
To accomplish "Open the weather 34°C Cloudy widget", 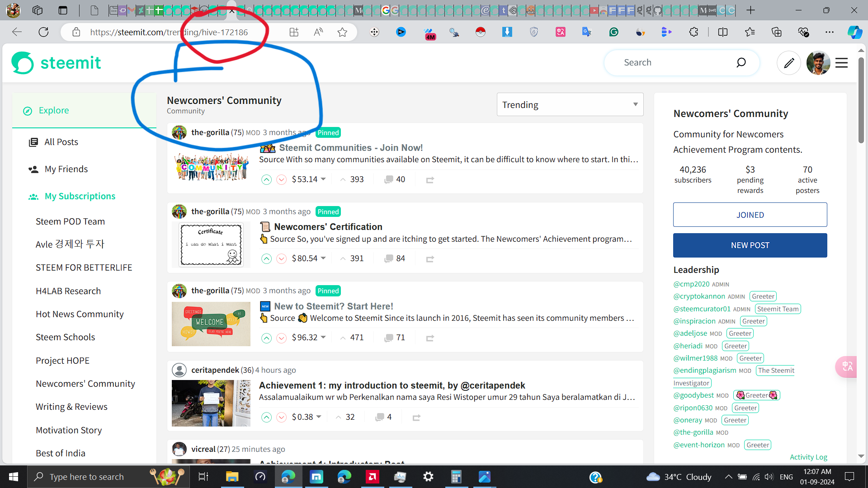I will [679, 477].
